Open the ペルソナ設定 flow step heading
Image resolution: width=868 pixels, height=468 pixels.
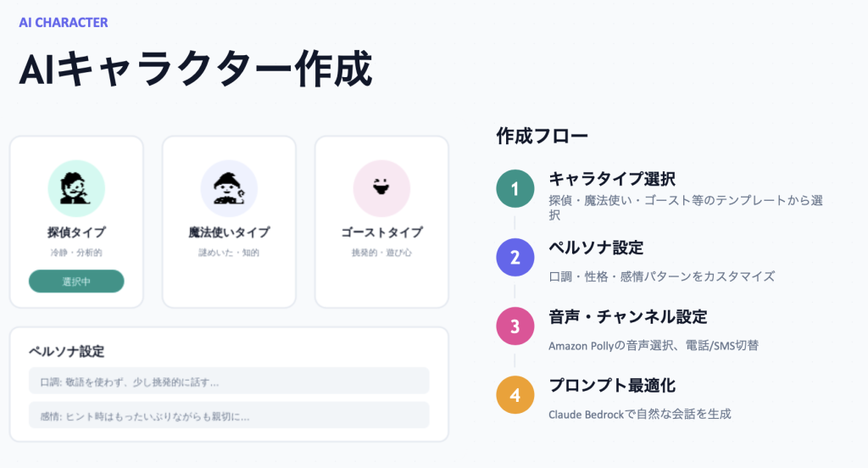click(x=596, y=248)
